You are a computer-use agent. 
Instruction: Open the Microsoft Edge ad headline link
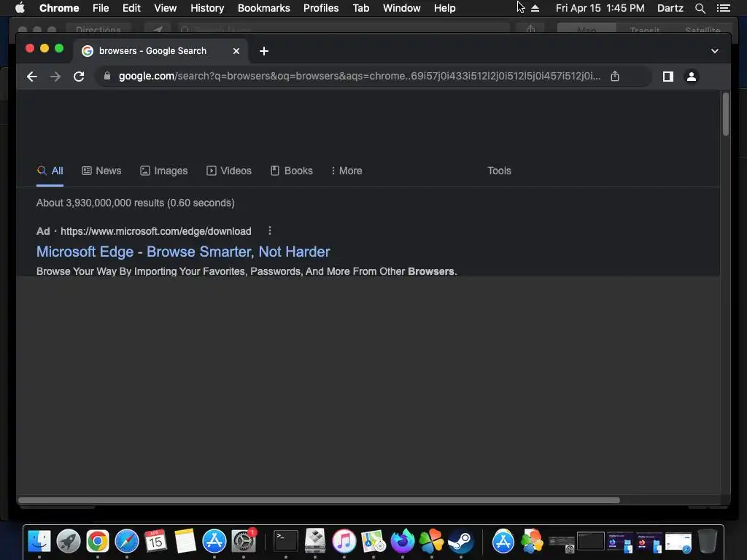tap(183, 252)
